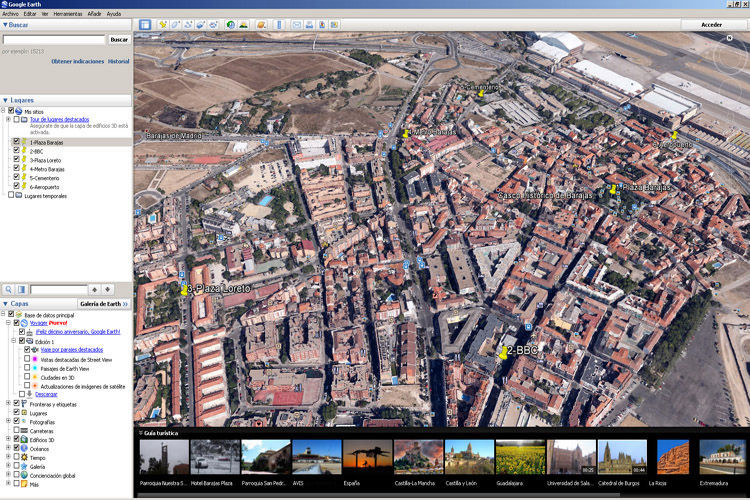Viewport: 750px width, 500px height.
Task: Open Galería de Earth button
Action: click(104, 304)
